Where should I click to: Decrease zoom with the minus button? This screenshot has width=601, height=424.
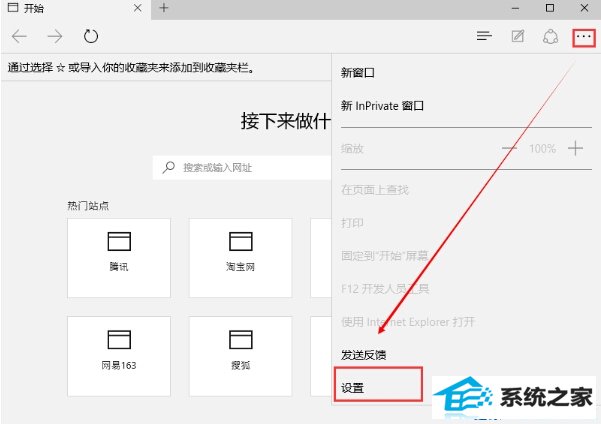pyautogui.click(x=509, y=148)
